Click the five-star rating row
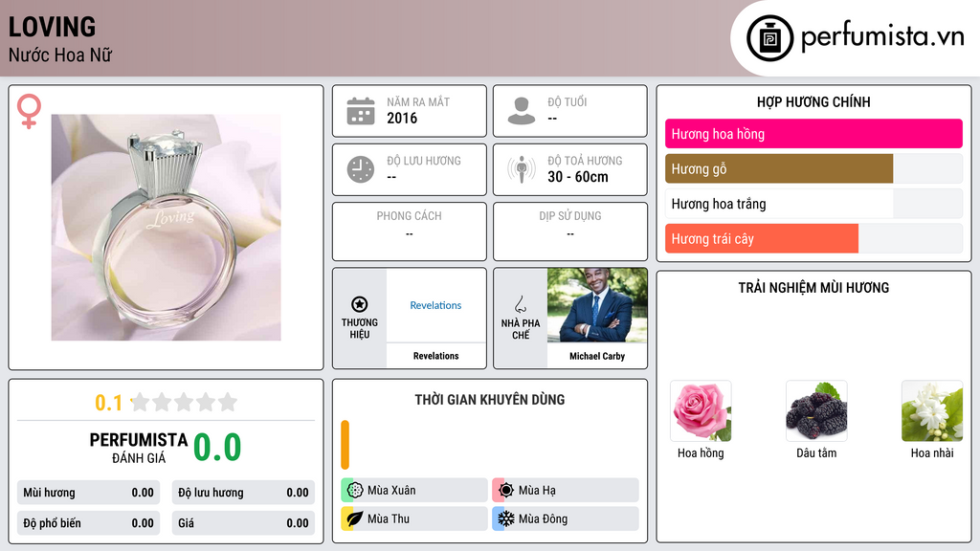The image size is (980, 551). pyautogui.click(x=185, y=403)
